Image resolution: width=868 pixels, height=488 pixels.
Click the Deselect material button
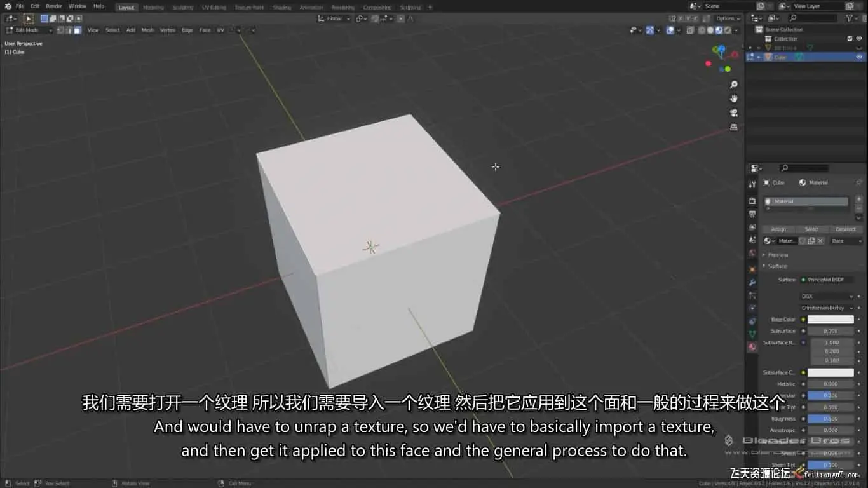846,229
